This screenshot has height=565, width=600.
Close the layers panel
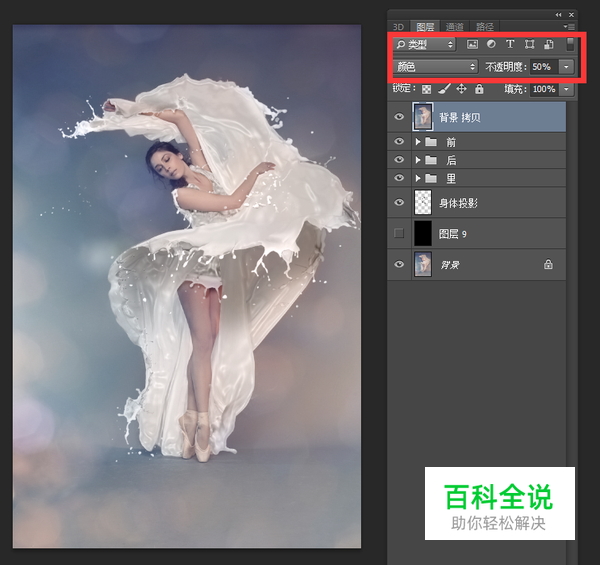click(x=571, y=15)
